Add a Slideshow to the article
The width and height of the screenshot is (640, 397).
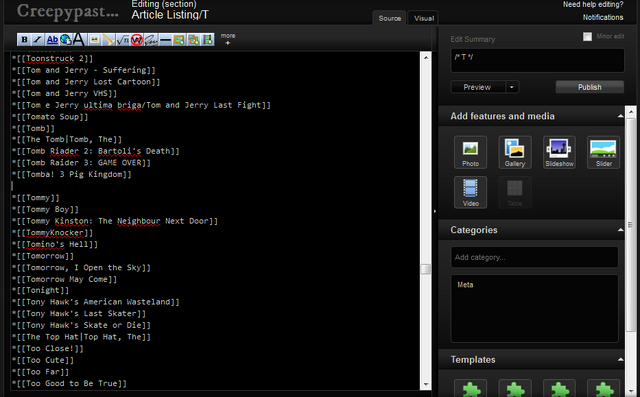pyautogui.click(x=559, y=152)
